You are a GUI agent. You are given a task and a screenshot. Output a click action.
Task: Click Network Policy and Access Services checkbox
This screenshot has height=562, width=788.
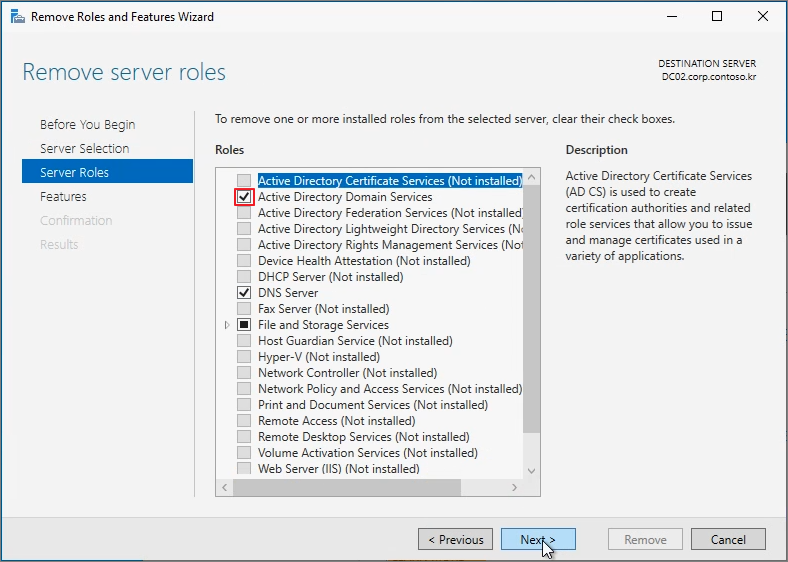(244, 389)
